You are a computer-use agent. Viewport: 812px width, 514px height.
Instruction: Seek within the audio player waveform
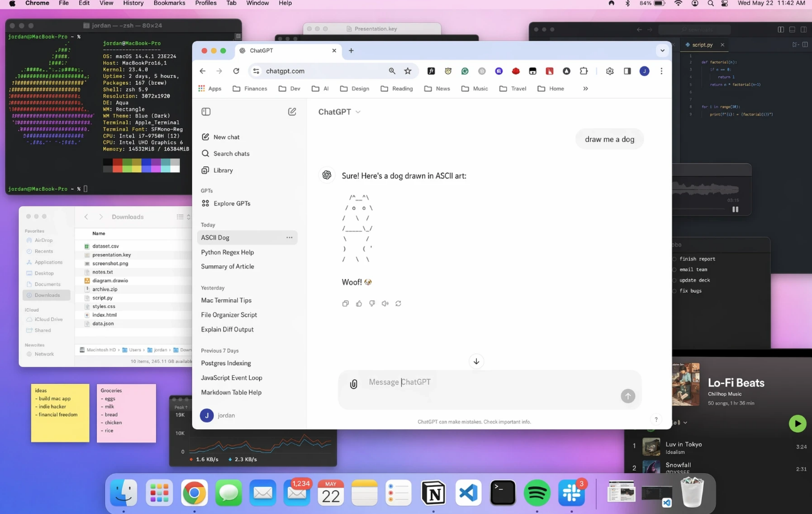[704, 190]
